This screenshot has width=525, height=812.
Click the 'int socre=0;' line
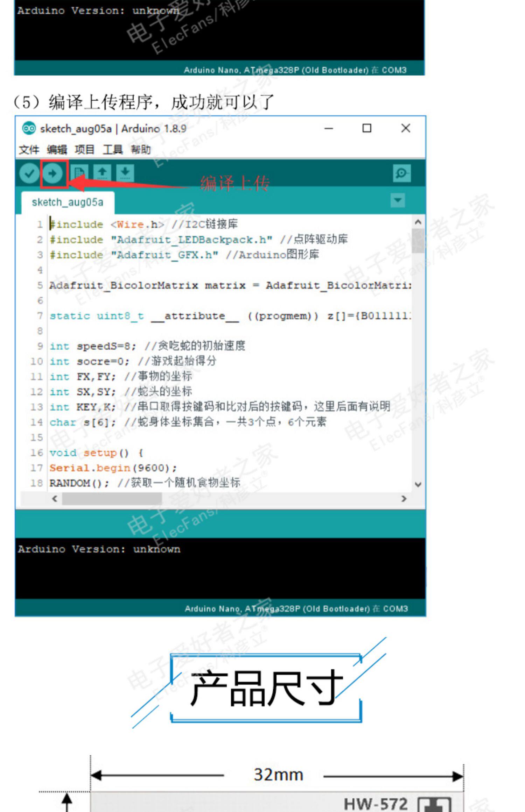pyautogui.click(x=133, y=361)
